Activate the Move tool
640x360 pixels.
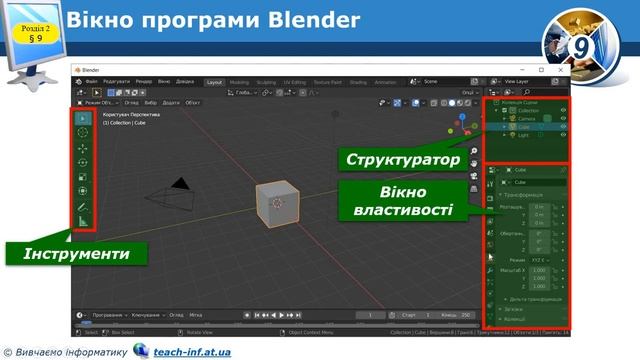click(83, 149)
